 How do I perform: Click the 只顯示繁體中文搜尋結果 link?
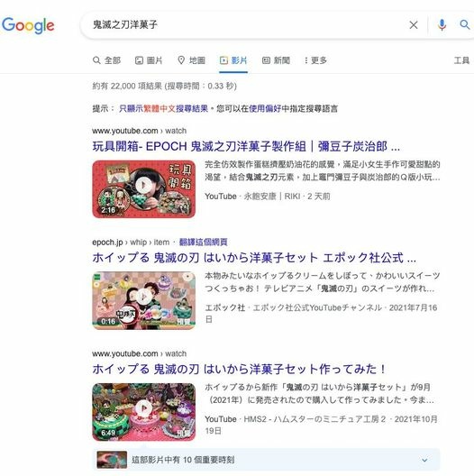(164, 109)
